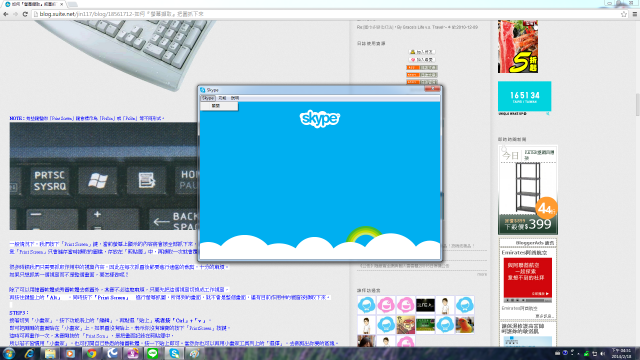Open the Action Center flag tray icon
The image size is (640, 360).
click(x=595, y=353)
